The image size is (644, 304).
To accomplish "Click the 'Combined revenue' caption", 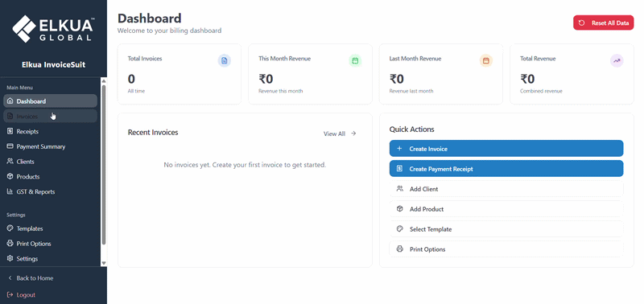I will pos(541,91).
